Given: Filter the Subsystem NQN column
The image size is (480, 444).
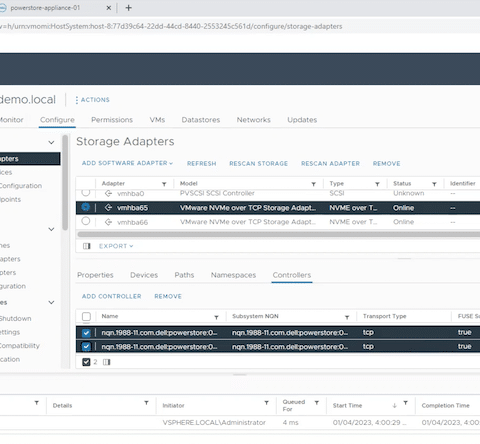Looking at the screenshot, I should [347, 317].
